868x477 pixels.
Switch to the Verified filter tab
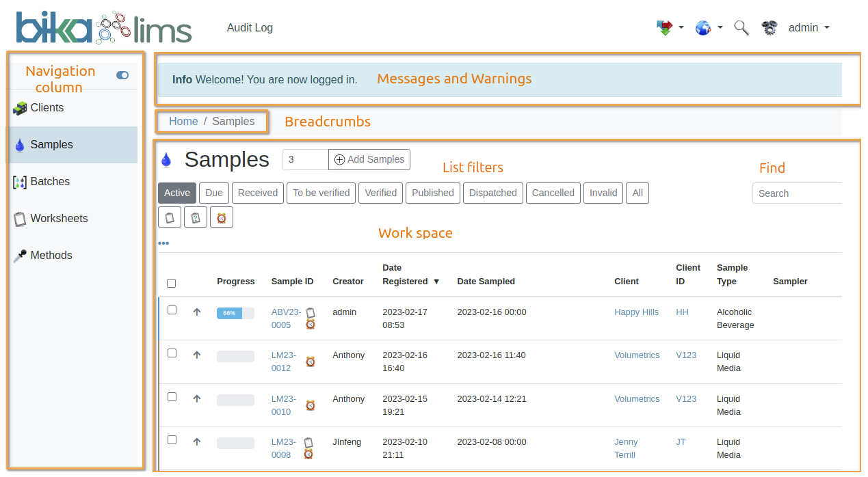click(x=380, y=193)
